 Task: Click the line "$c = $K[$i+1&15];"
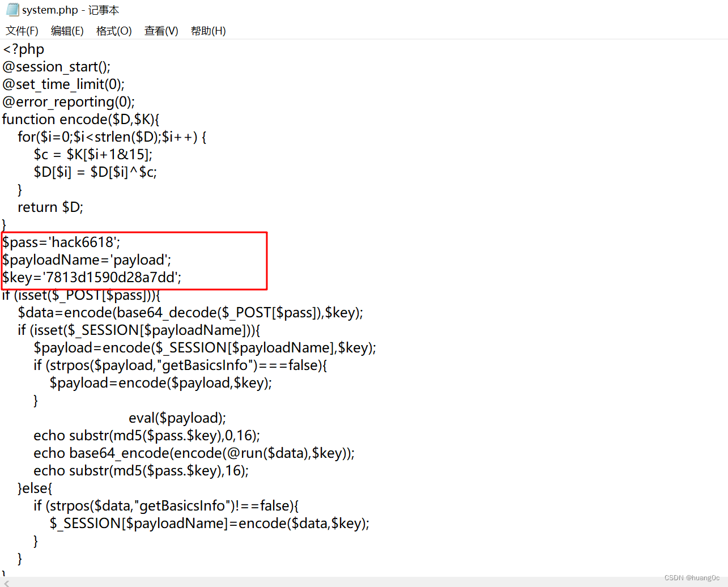point(93,155)
